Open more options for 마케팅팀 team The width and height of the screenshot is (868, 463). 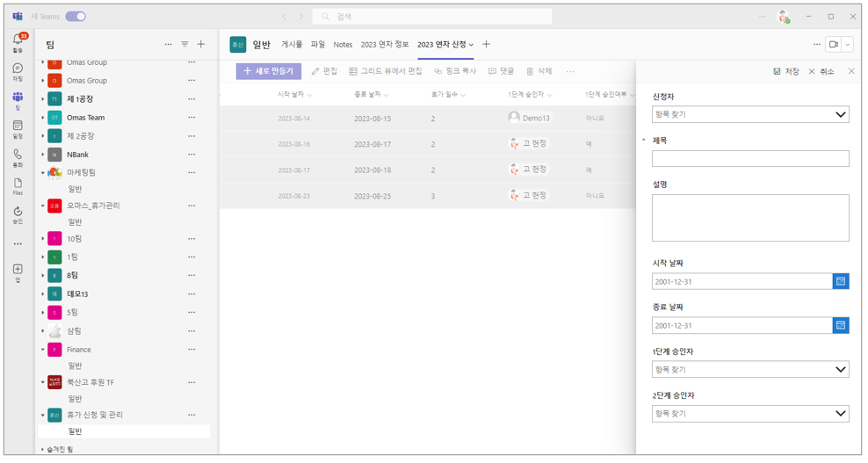tap(192, 172)
